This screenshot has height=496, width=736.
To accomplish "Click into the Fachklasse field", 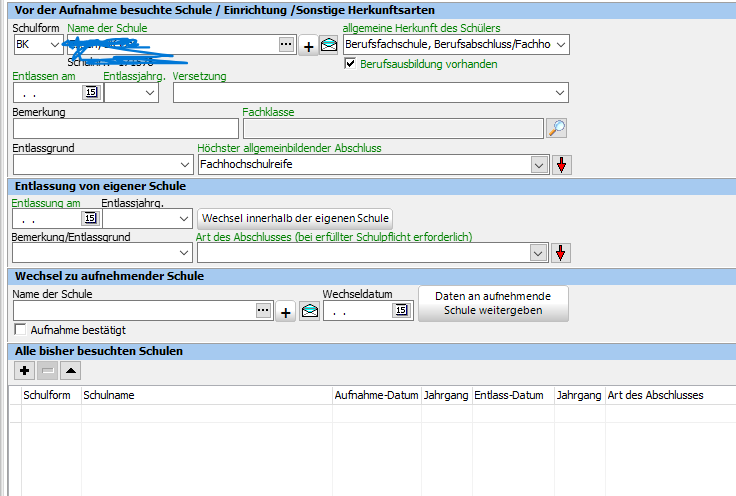I will [393, 129].
